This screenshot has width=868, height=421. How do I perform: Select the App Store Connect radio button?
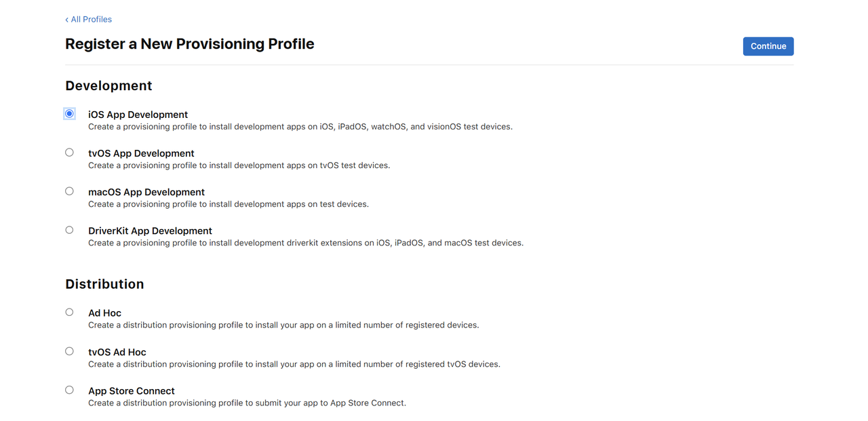(69, 390)
